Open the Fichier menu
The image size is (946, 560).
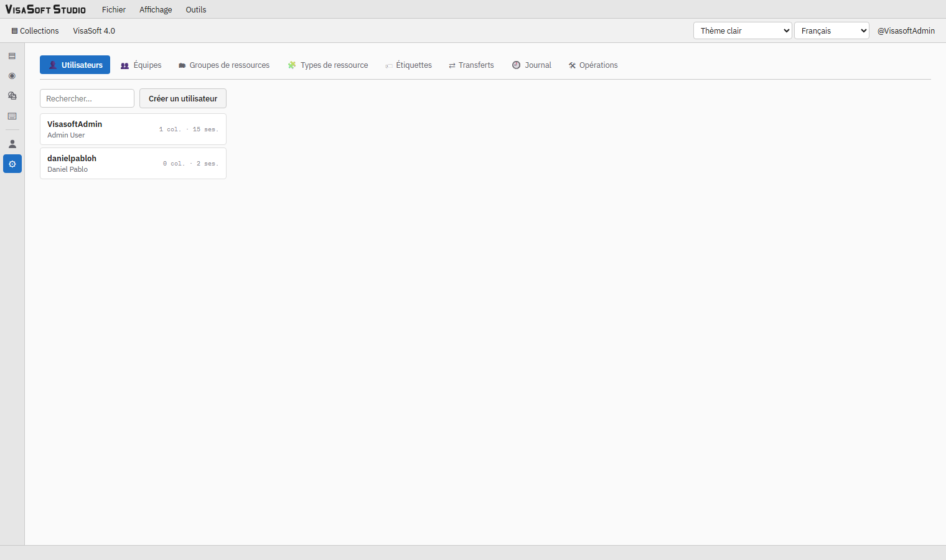click(114, 9)
